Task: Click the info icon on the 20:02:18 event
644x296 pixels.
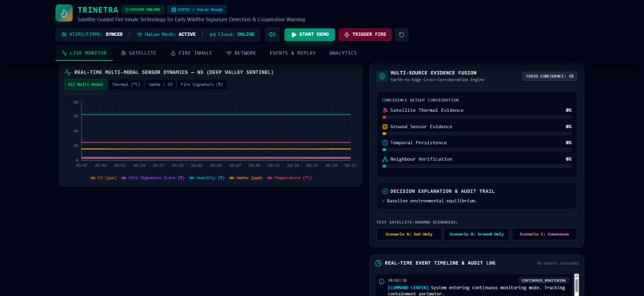Action: [382, 282]
